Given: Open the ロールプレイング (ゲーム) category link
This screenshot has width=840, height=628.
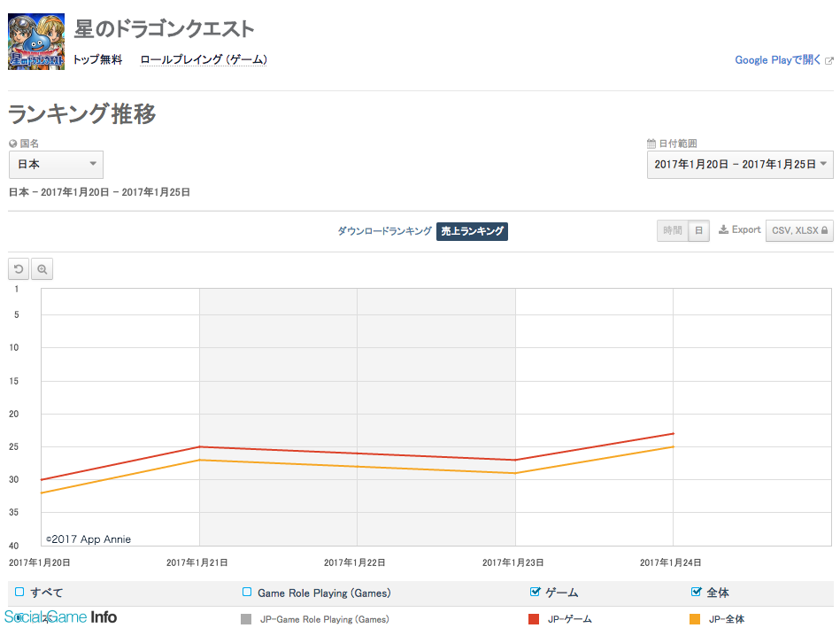Looking at the screenshot, I should coord(204,59).
